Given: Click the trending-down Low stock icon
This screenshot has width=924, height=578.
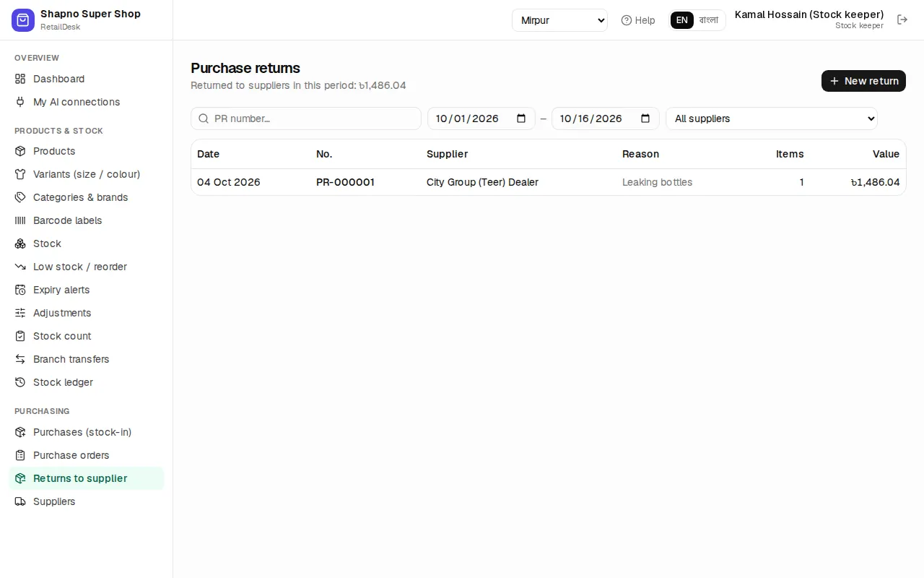Looking at the screenshot, I should tap(20, 267).
